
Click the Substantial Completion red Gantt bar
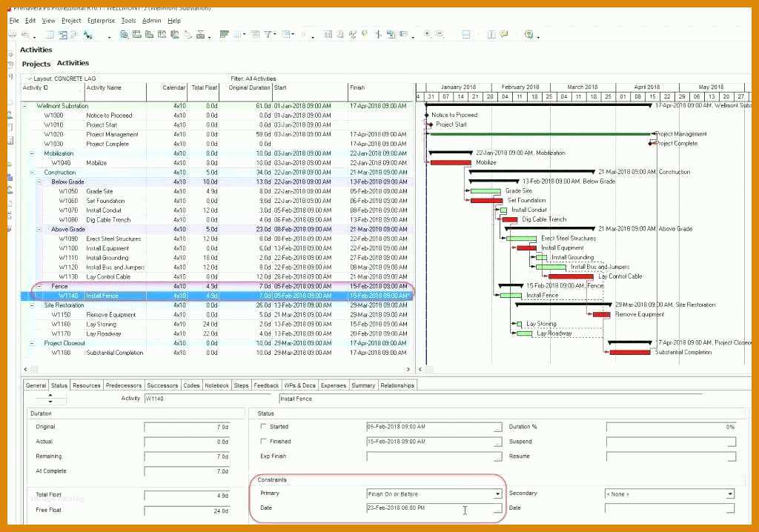630,353
